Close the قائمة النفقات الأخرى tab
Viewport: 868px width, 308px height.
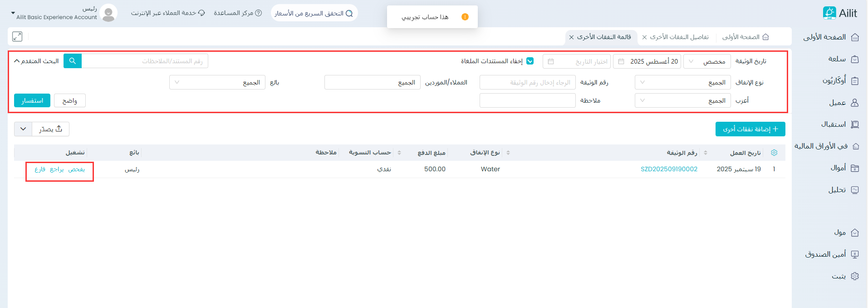coord(572,37)
